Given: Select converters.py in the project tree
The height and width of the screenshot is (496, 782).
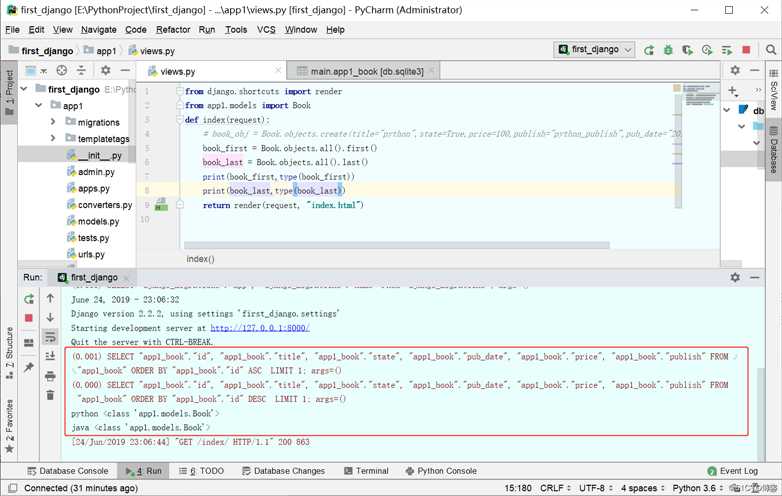Looking at the screenshot, I should click(x=105, y=205).
